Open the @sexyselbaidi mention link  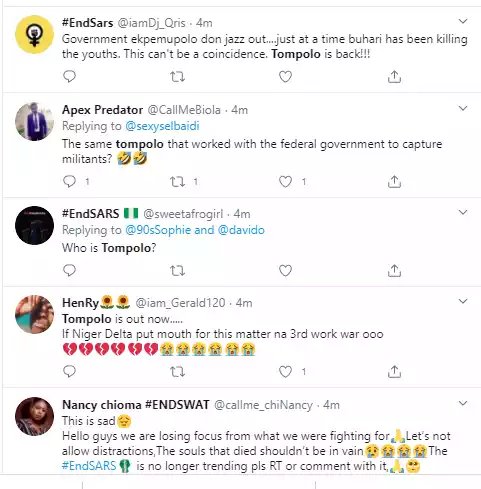click(162, 126)
